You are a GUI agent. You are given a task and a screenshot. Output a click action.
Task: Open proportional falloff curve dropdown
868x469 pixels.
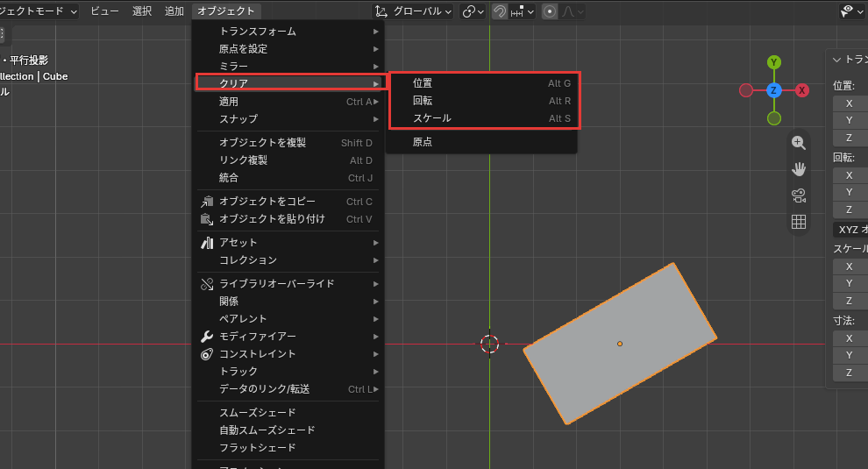click(573, 11)
